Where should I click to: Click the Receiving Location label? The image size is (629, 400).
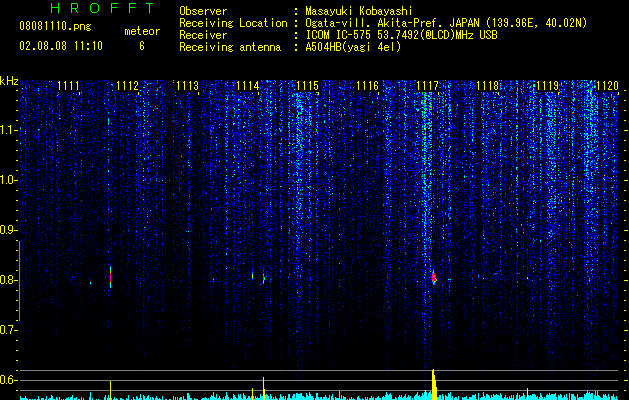[x=233, y=23]
